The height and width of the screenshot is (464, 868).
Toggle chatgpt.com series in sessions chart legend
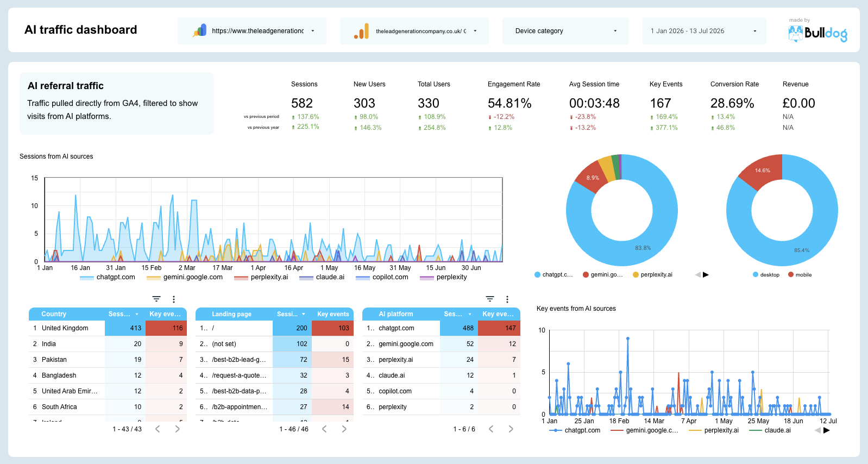click(x=108, y=277)
